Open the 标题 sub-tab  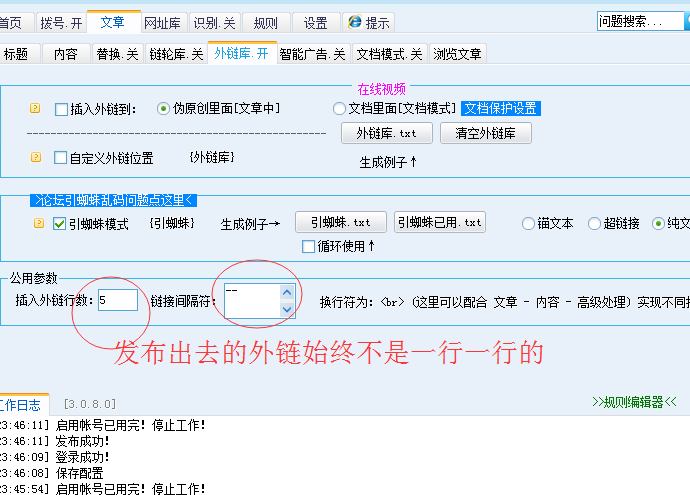(x=19, y=54)
